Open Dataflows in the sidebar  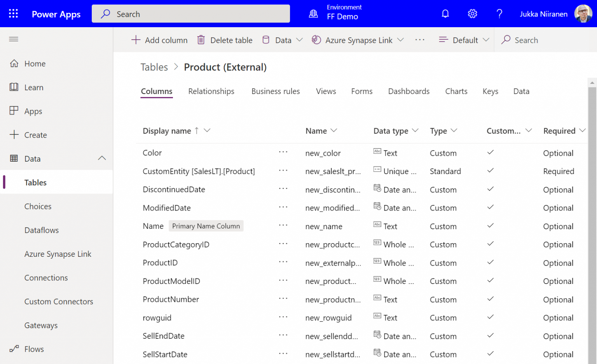coord(42,230)
